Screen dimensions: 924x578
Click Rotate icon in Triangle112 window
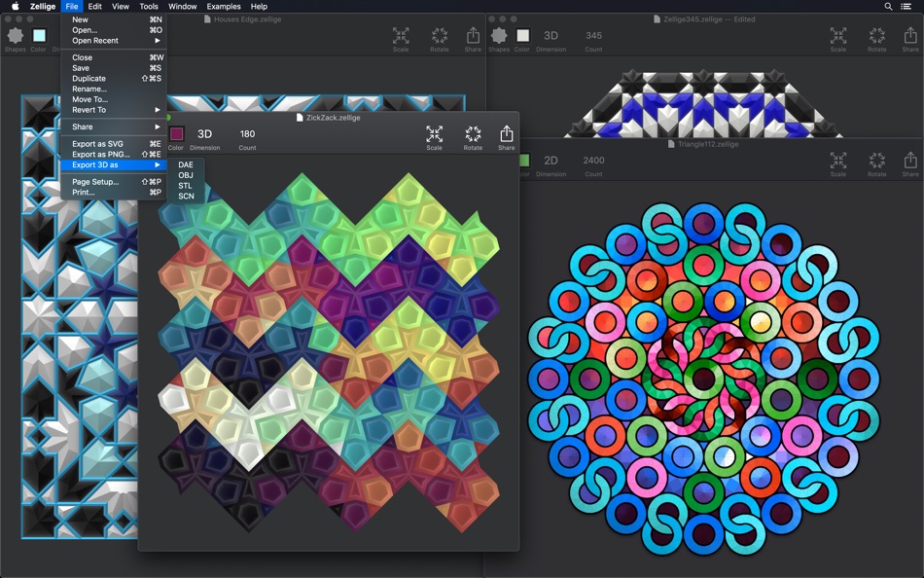(x=876, y=162)
